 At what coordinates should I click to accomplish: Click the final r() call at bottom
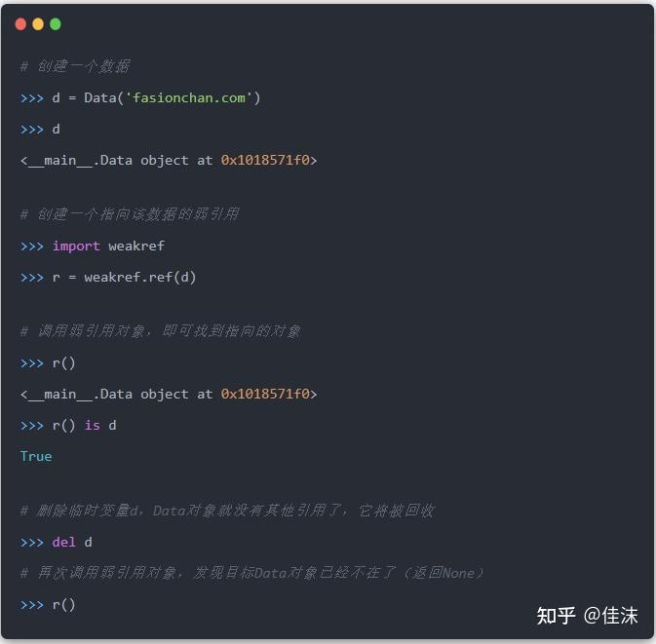tap(64, 605)
